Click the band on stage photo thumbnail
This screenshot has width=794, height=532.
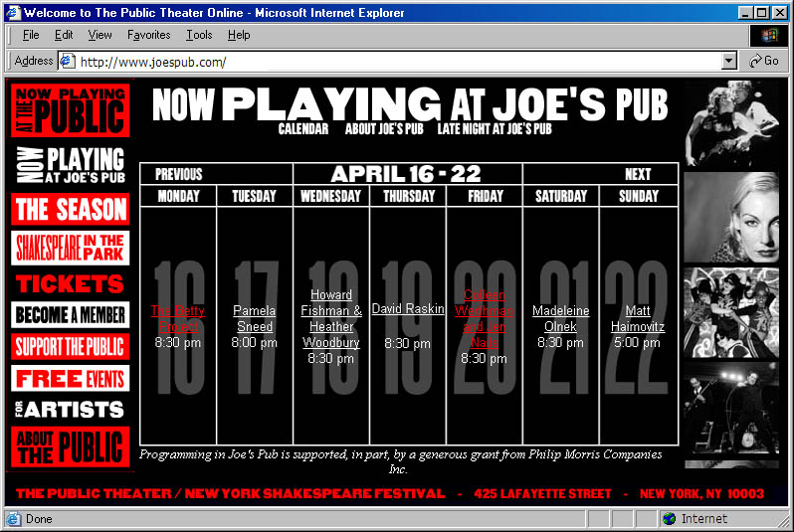[731, 408]
